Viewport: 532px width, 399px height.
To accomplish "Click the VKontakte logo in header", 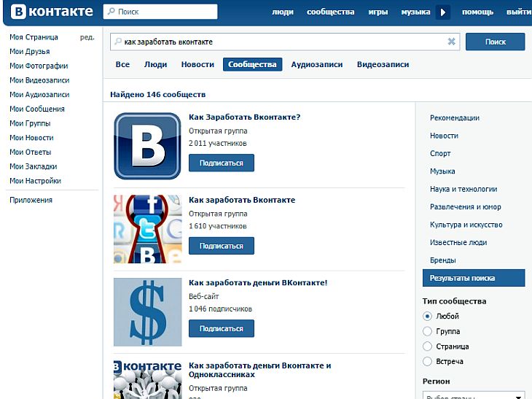I will click(x=52, y=12).
